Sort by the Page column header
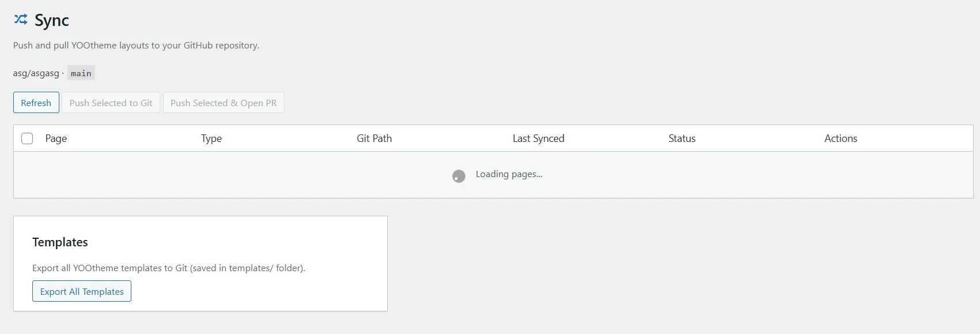The image size is (980, 334). tap(56, 138)
